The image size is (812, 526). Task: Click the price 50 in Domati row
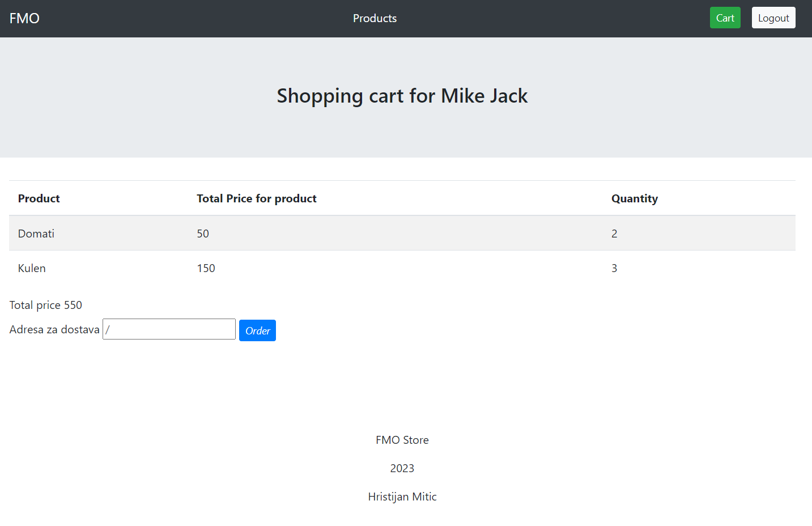pyautogui.click(x=203, y=234)
